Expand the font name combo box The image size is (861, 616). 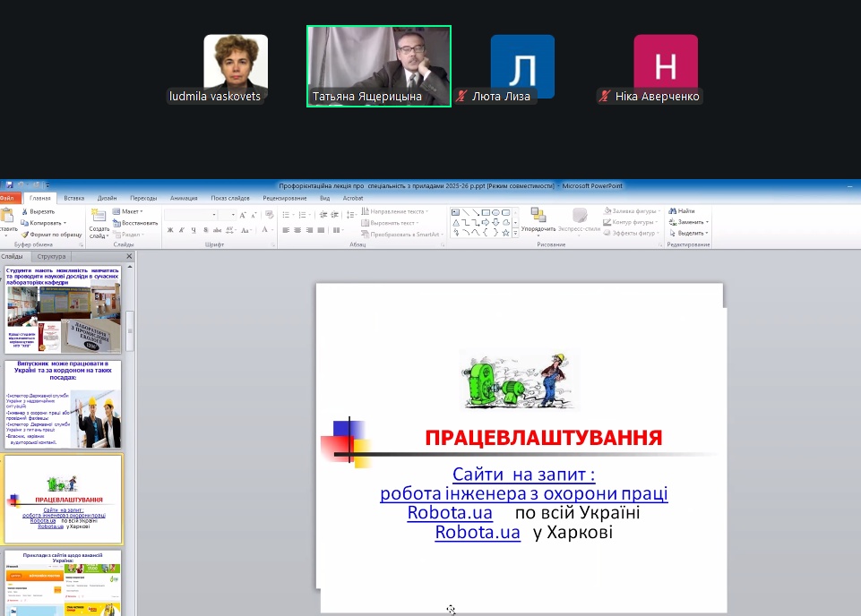pyautogui.click(x=216, y=215)
